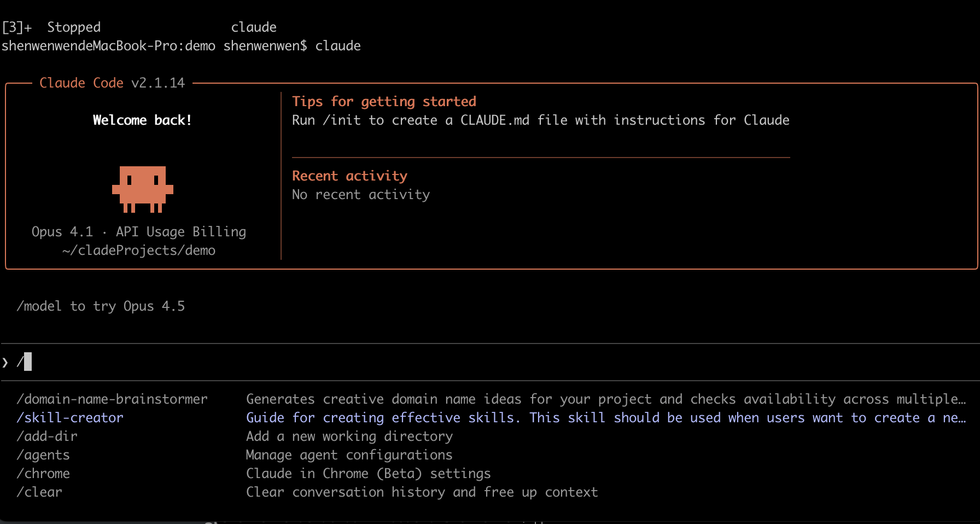
Task: Click the 'No recent activity' text
Action: (x=361, y=195)
